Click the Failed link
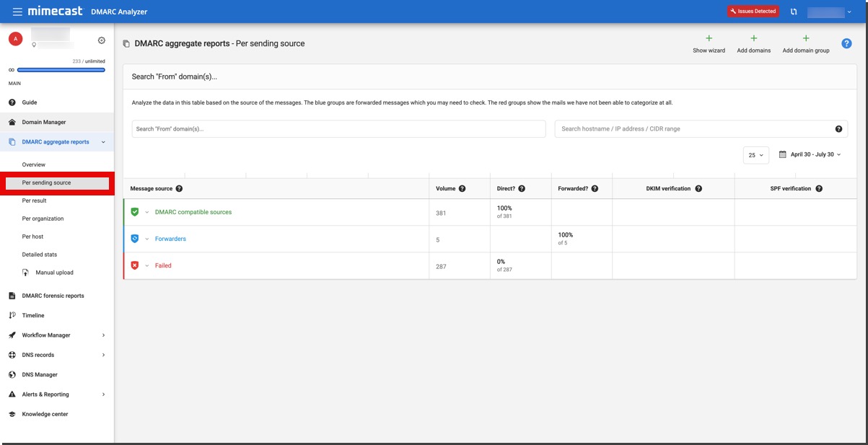The height and width of the screenshot is (445, 868). [163, 265]
